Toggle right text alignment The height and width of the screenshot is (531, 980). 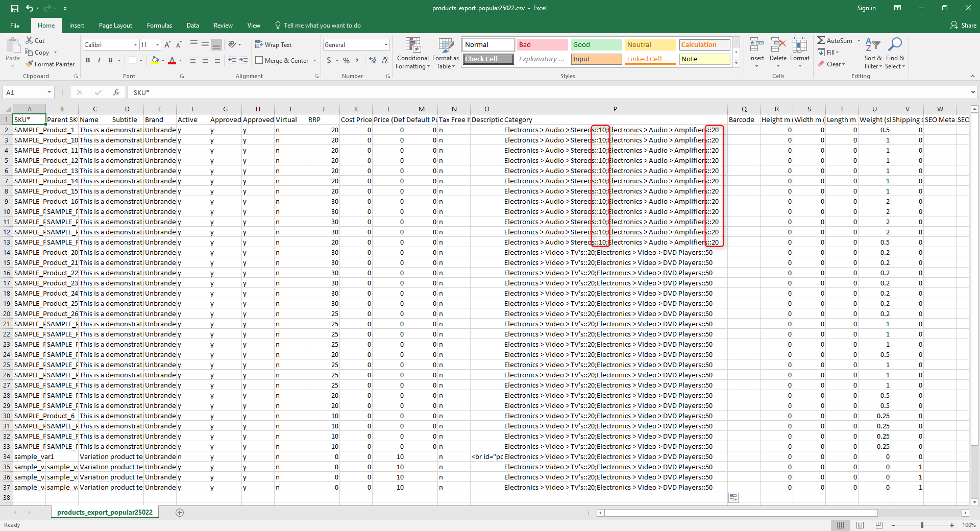tap(216, 60)
